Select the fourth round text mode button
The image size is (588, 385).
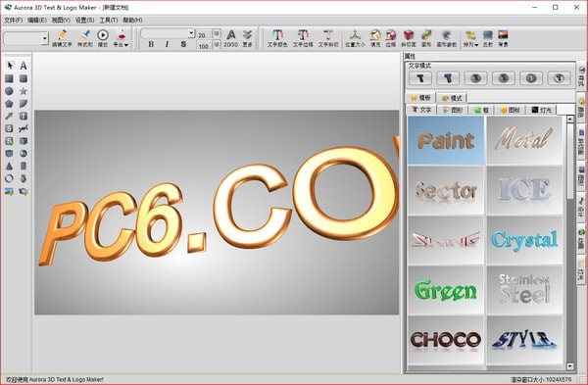tap(504, 78)
